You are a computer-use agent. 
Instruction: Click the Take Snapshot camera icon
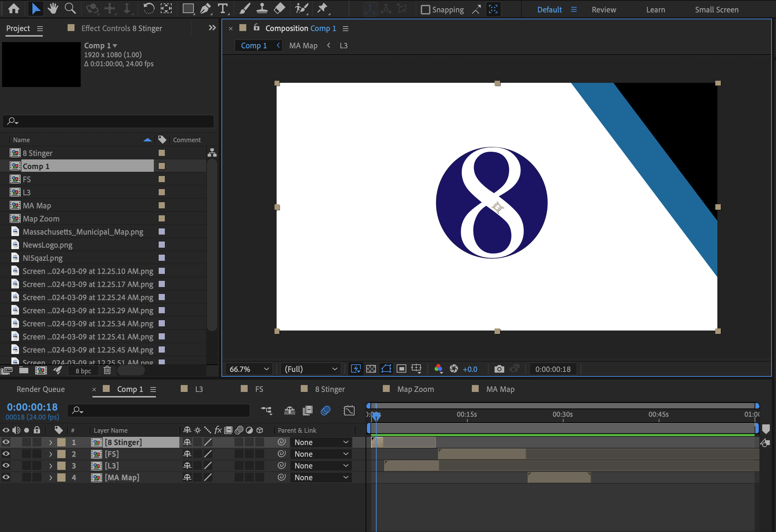coord(499,369)
